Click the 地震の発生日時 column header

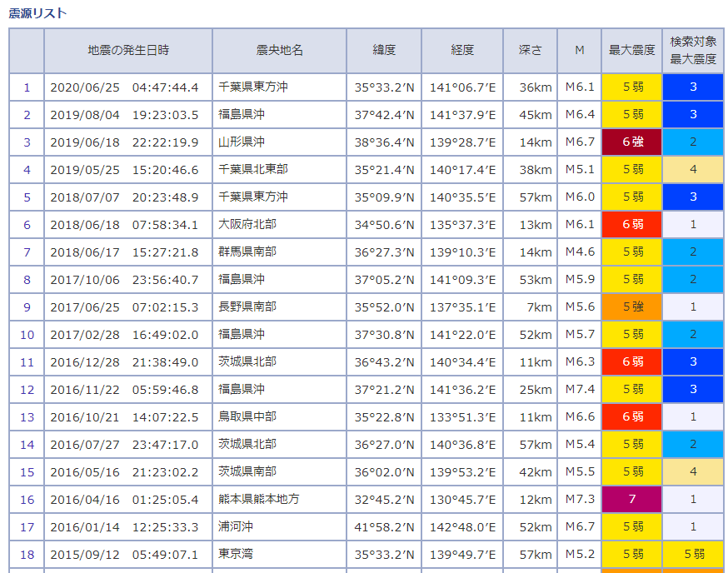[x=130, y=52]
